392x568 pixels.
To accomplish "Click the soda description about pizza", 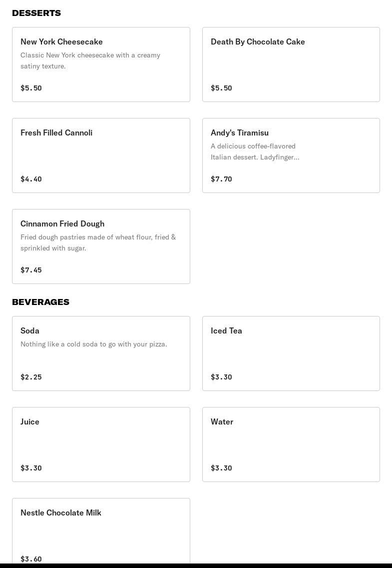I will [94, 344].
